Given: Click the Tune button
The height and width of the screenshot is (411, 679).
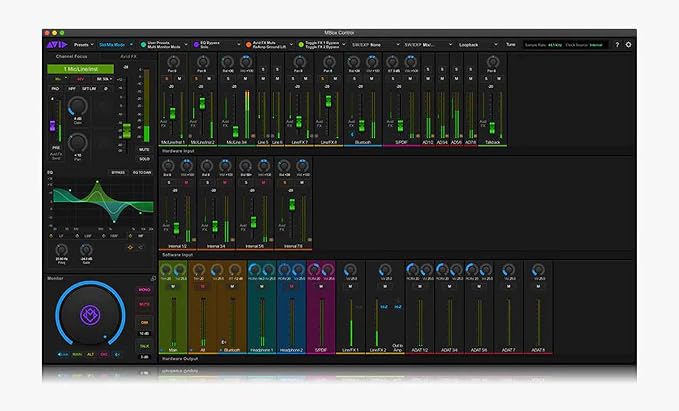Looking at the screenshot, I should pos(511,45).
